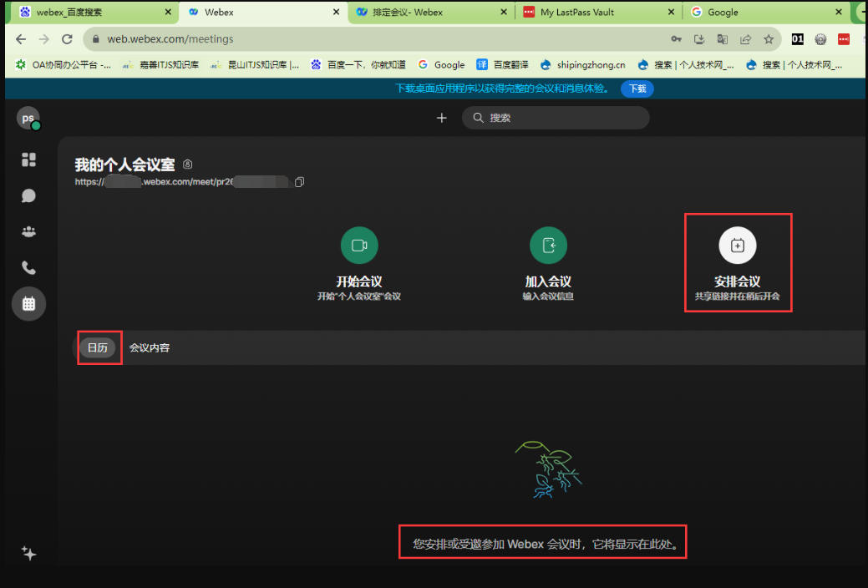This screenshot has height=588, width=868.
Task: Click the install app icon in address bar
Action: tap(699, 39)
